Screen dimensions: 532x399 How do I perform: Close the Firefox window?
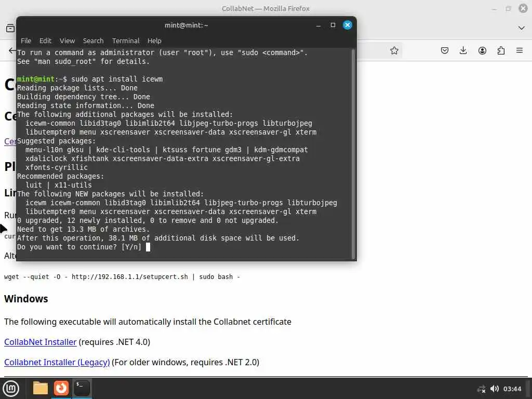[523, 8]
